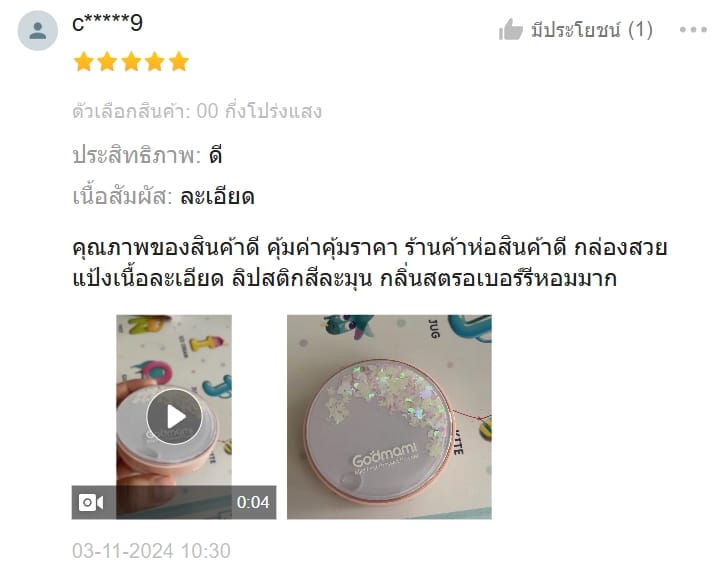Click the เนื้อสัมผัส: ละเอียด rating line
Screen dimensions: 721x574
tap(163, 196)
